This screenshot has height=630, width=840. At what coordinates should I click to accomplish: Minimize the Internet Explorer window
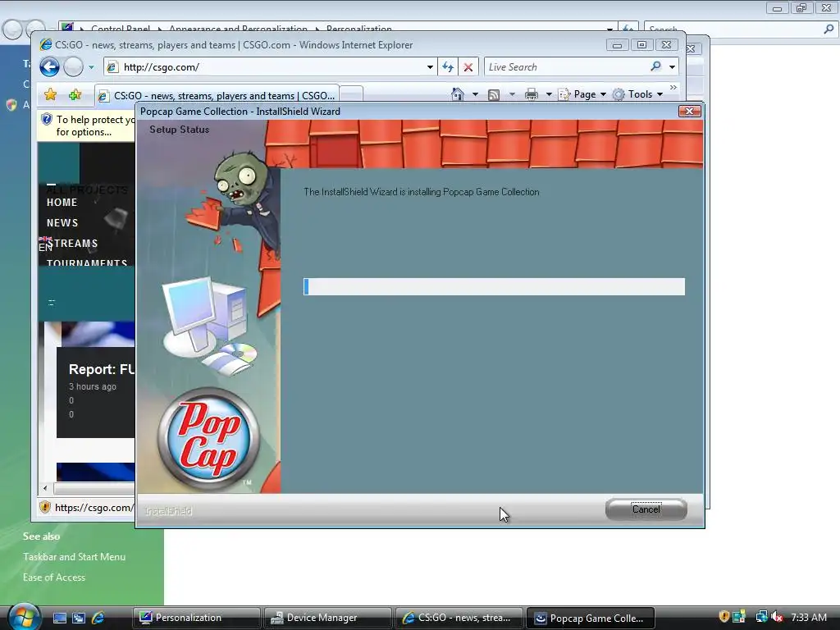click(x=617, y=45)
